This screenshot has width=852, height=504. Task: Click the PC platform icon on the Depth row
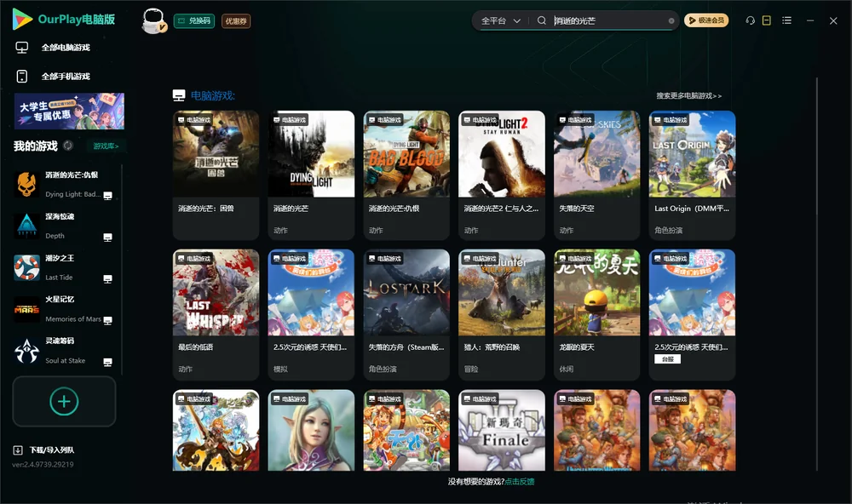click(107, 238)
